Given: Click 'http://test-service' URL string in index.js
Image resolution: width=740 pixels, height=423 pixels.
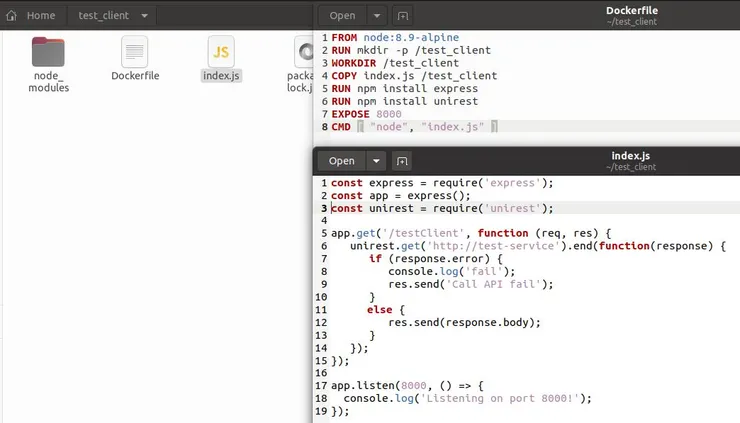Looking at the screenshot, I should pyautogui.click(x=493, y=246).
